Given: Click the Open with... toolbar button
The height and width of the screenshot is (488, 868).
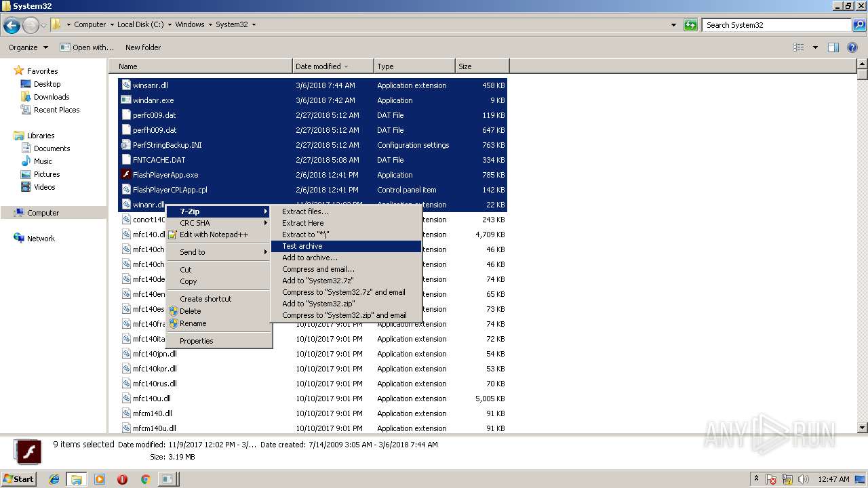Looking at the screenshot, I should click(x=87, y=47).
